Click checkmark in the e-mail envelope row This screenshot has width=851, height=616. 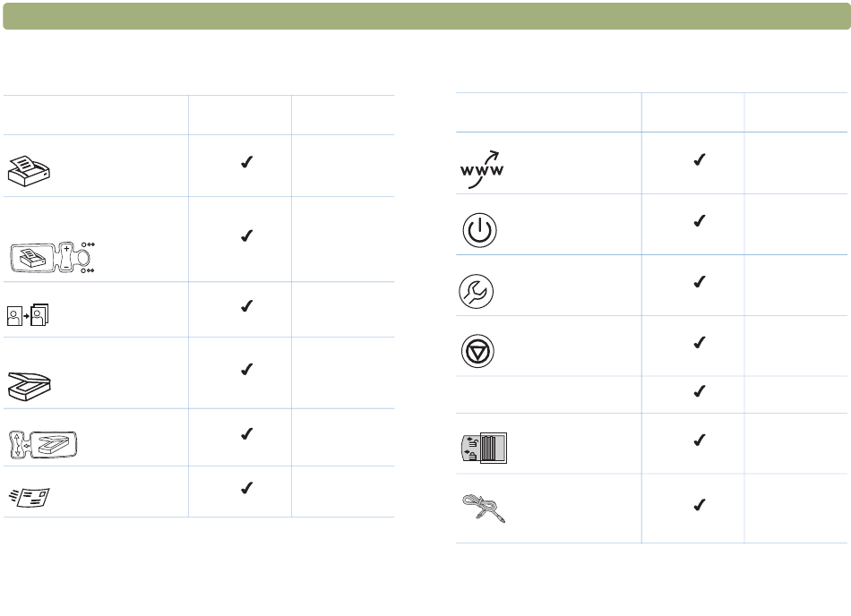(247, 488)
